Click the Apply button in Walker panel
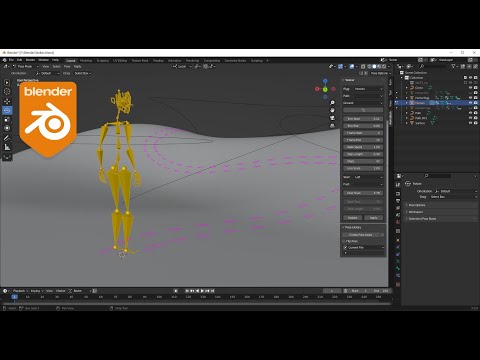This screenshot has height=360, width=480. (x=373, y=218)
